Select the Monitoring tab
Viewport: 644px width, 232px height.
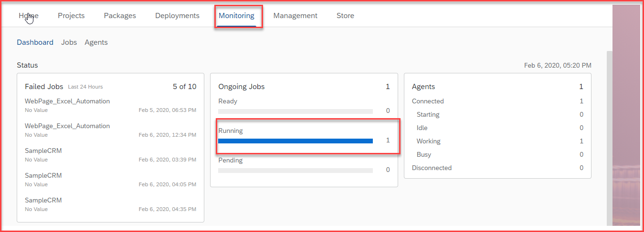coord(236,16)
